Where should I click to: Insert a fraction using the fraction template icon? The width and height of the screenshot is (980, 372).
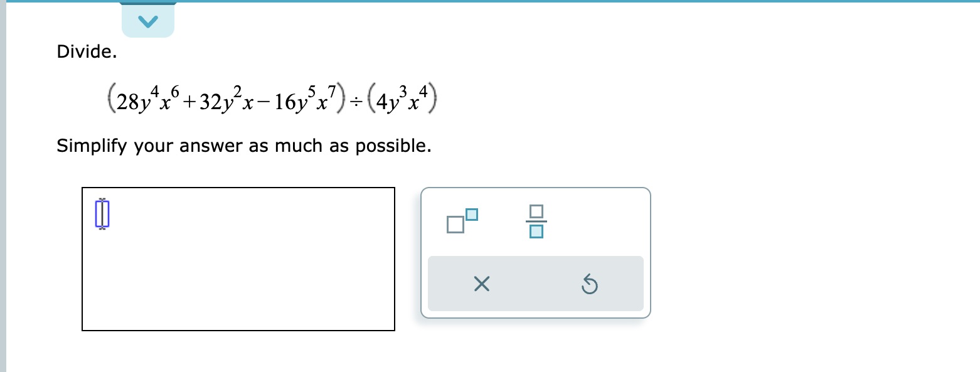pyautogui.click(x=536, y=221)
